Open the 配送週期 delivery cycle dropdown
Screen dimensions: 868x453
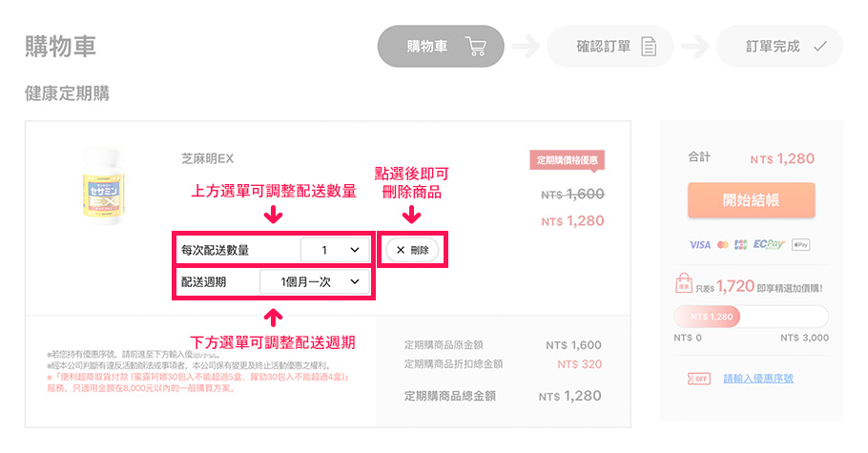coord(314,282)
